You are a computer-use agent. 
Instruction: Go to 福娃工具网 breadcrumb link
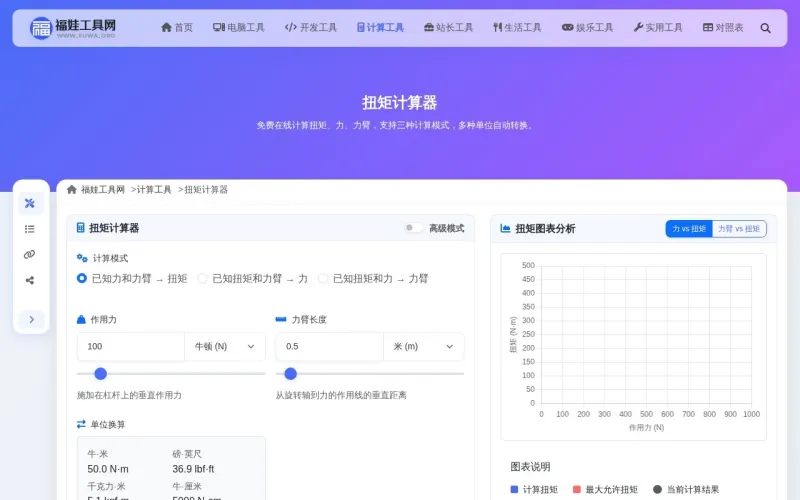pos(103,190)
